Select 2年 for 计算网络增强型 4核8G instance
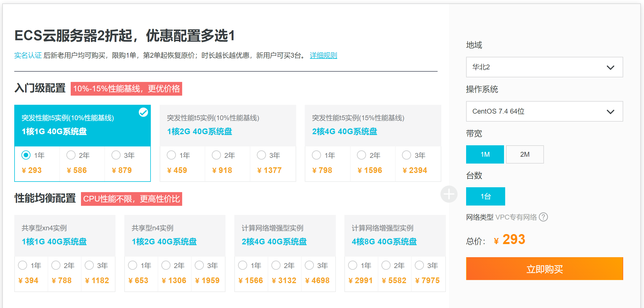The image size is (644, 308). pyautogui.click(x=386, y=265)
